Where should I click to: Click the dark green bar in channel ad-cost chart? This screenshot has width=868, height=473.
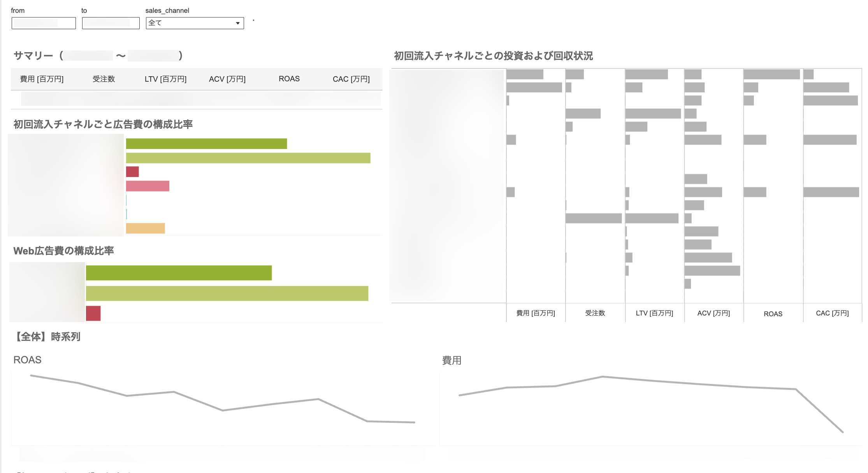click(x=206, y=144)
